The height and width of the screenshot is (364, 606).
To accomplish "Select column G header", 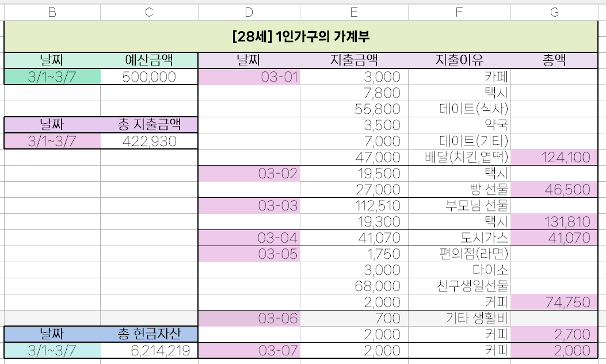I will point(554,12).
